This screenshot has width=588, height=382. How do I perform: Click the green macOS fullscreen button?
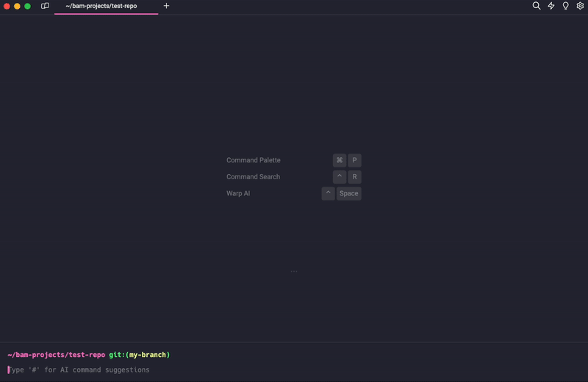pos(27,6)
